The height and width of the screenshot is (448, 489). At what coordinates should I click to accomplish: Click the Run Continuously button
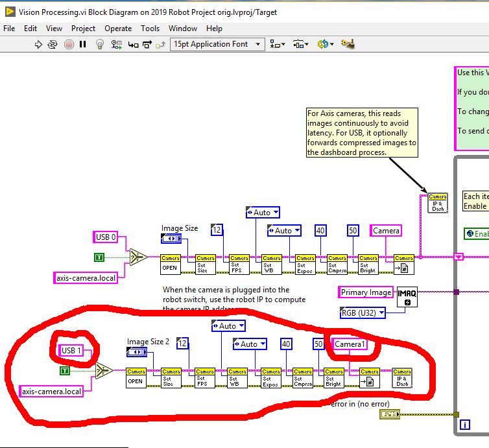tap(53, 44)
